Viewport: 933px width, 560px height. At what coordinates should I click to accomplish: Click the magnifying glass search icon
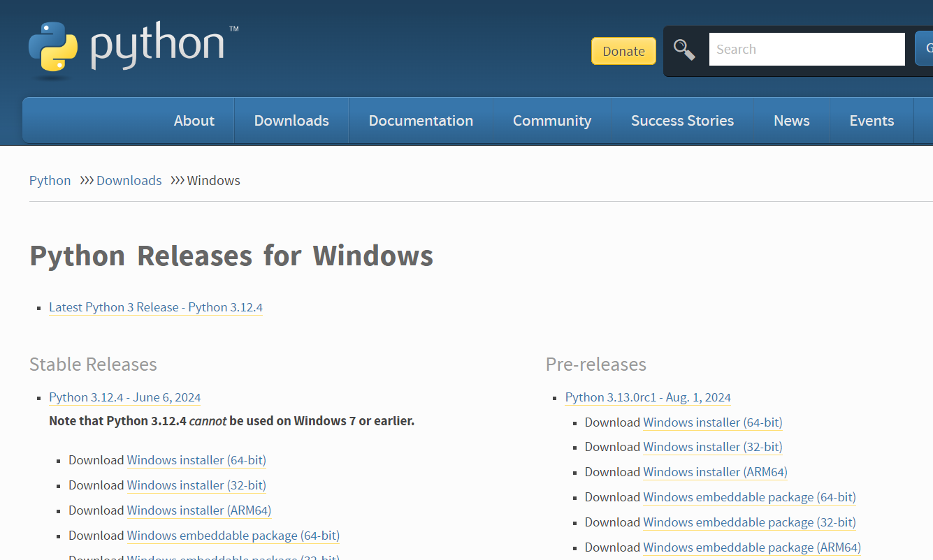(684, 50)
